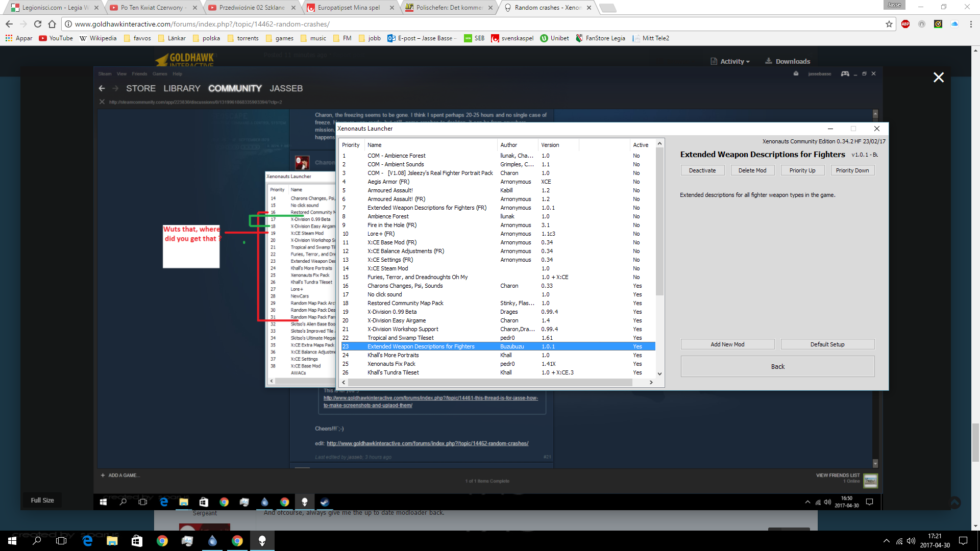980x551 pixels.
Task: Open the image at Full Size
Action: 42,500
